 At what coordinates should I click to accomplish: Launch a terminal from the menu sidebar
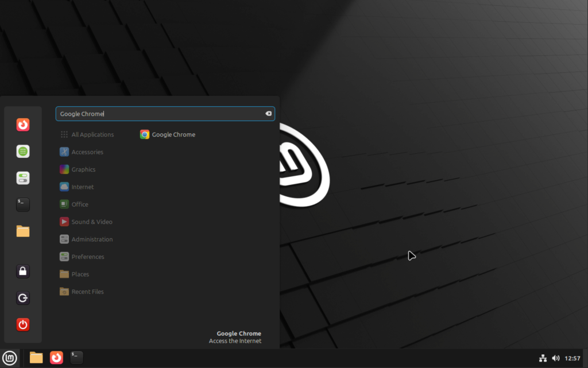pos(22,204)
